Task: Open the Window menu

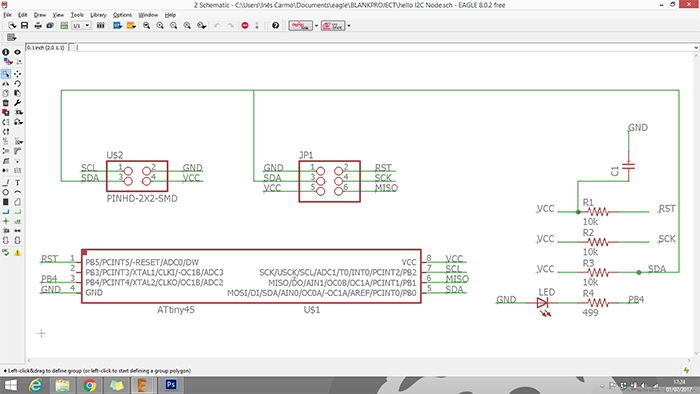Action: pos(148,15)
